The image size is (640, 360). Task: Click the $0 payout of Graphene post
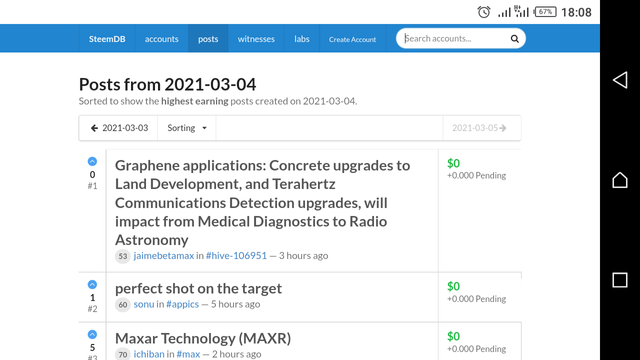click(x=453, y=163)
